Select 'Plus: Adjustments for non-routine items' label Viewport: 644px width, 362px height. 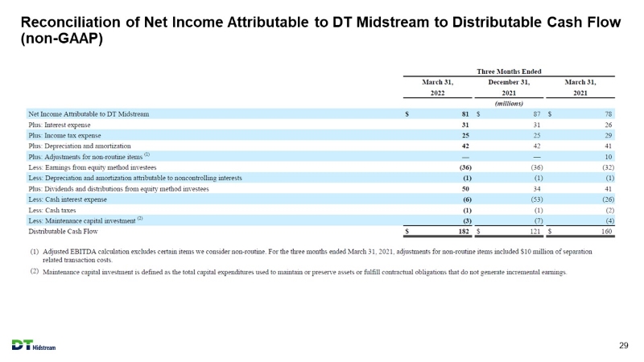(89, 156)
